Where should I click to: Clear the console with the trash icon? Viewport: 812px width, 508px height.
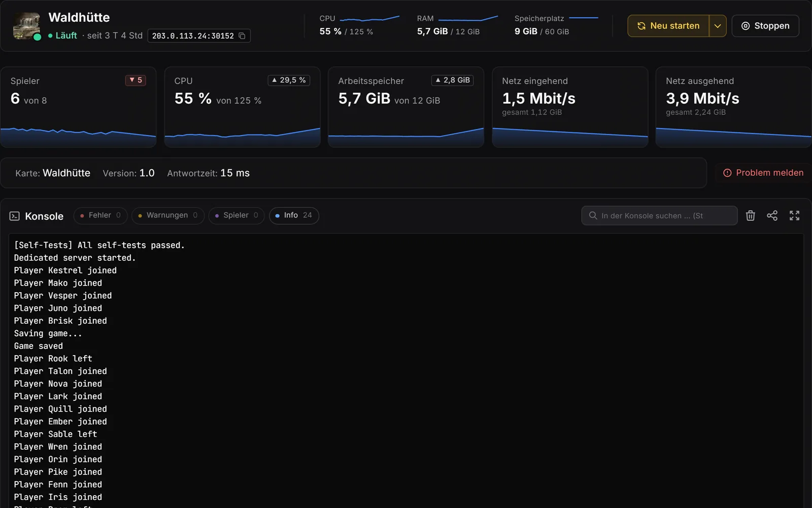[x=751, y=215]
